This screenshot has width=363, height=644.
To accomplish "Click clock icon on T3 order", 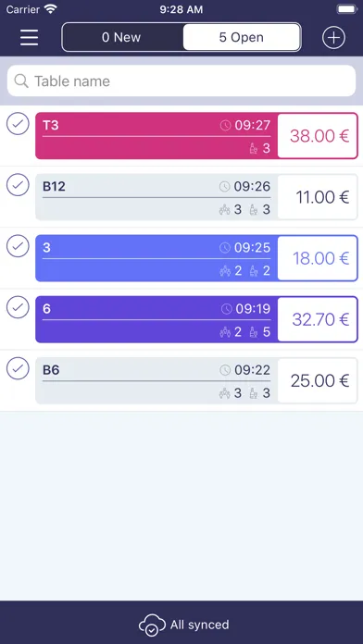I will tap(225, 125).
